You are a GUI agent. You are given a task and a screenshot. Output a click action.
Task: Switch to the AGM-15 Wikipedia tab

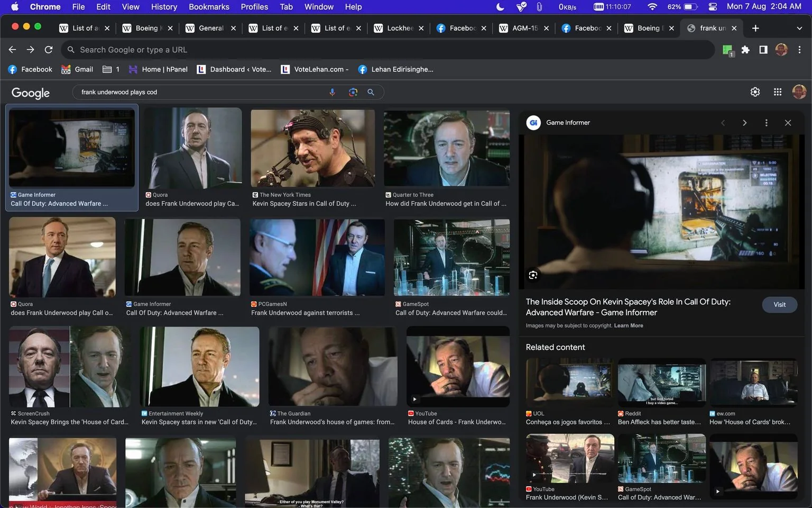tap(524, 28)
